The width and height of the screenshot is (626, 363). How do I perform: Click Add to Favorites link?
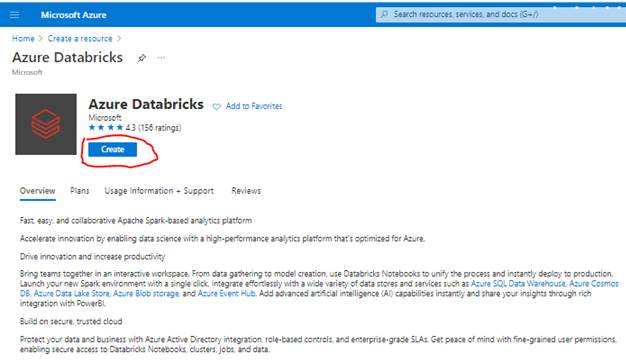(x=254, y=106)
